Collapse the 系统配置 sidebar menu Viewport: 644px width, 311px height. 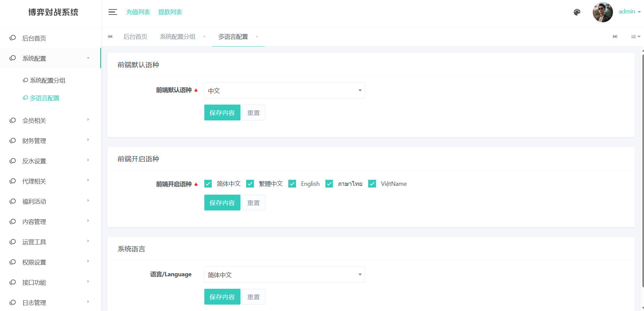click(51, 58)
